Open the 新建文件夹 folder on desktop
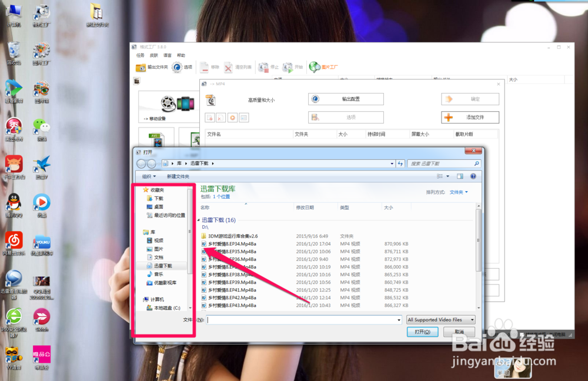Screen dimensions: 588x381 click(97, 15)
